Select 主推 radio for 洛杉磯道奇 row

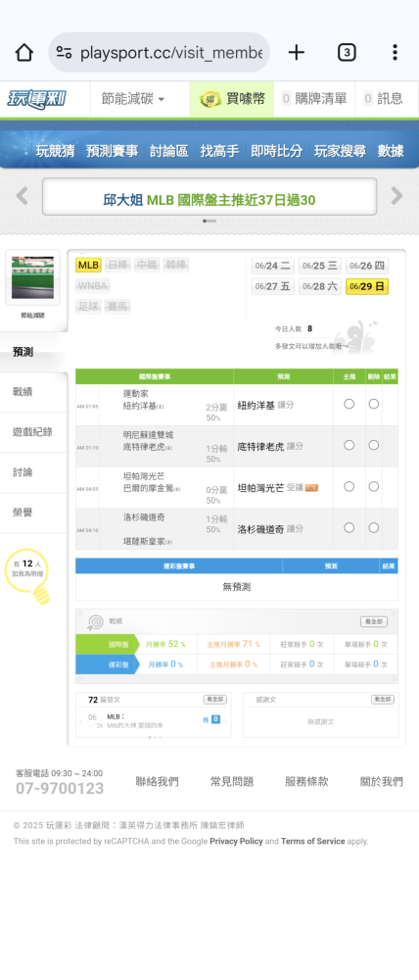point(349,528)
